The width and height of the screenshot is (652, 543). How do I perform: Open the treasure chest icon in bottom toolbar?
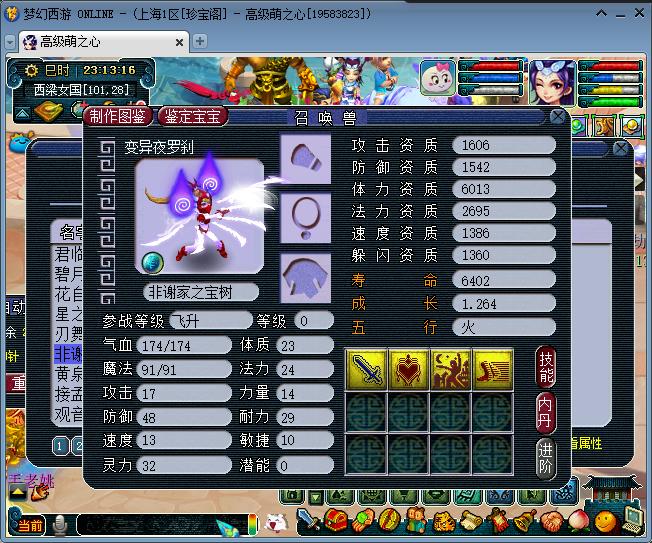[x=334, y=521]
